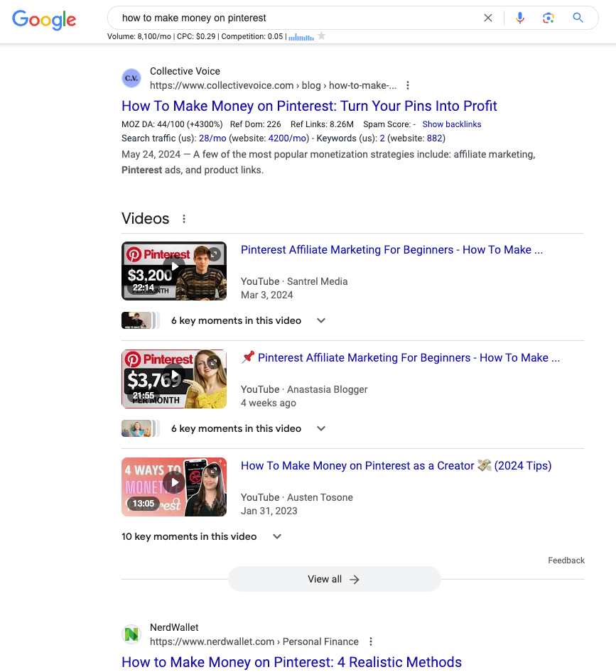Screen dimensions: 616x672
Task: Click key moments preview thumbnail for Santrel video
Action: pyautogui.click(x=141, y=320)
